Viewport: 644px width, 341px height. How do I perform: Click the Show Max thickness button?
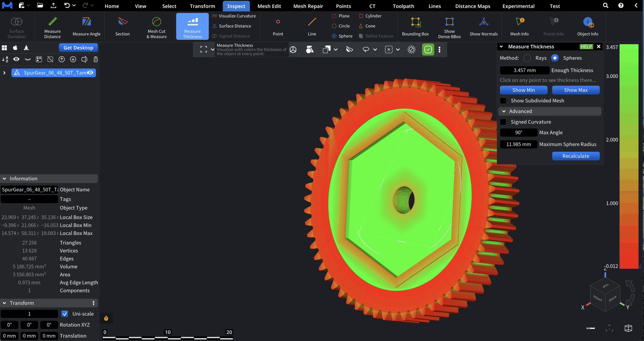pos(576,90)
